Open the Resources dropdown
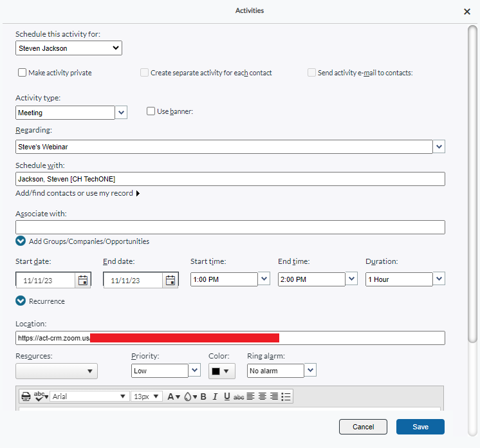The width and height of the screenshot is (480, 448). [x=57, y=371]
